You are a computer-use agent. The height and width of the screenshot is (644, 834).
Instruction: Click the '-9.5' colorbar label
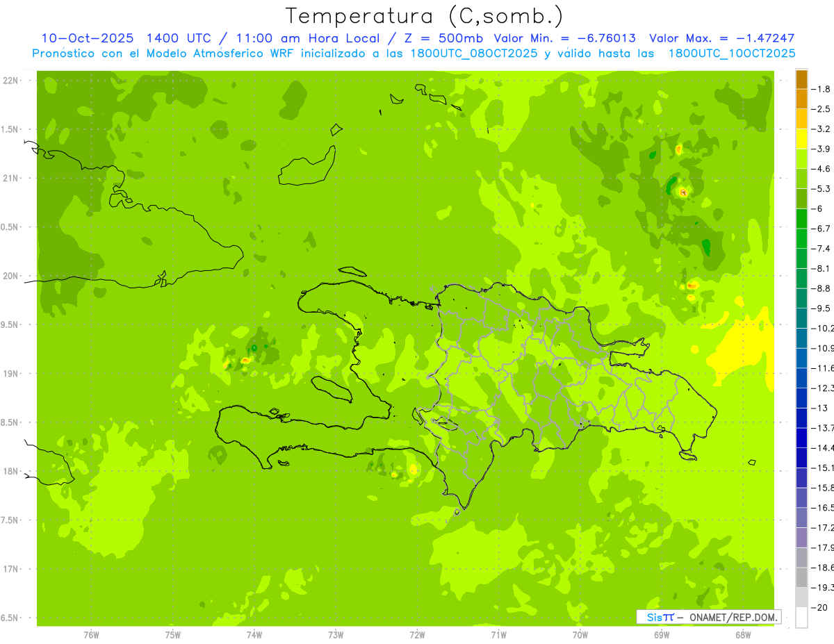tap(822, 308)
